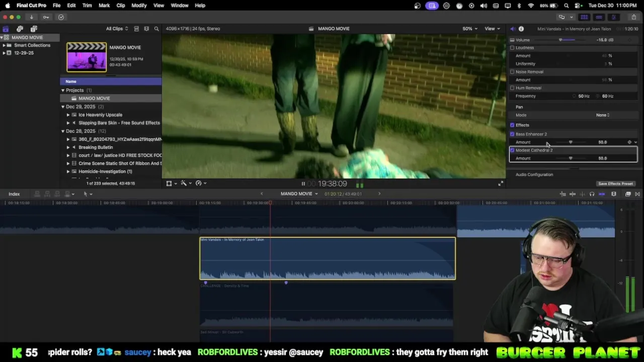Show the Photos and Audio sidebar
Viewport: 644px width, 362px height.
[20, 29]
